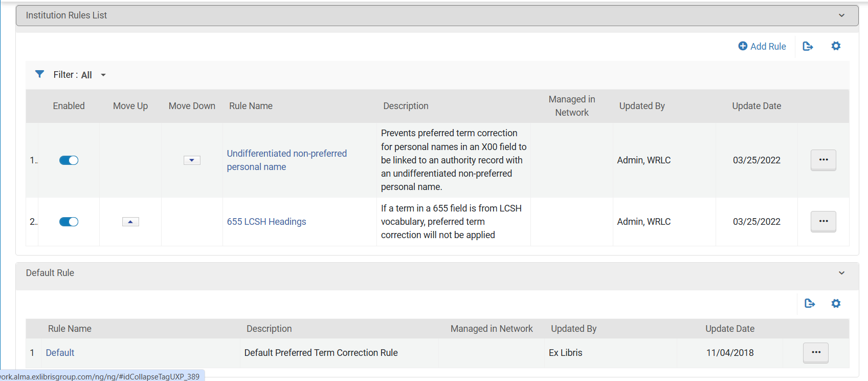This screenshot has width=868, height=381.
Task: Select the 11/04/2018 update date cell
Action: pos(730,353)
